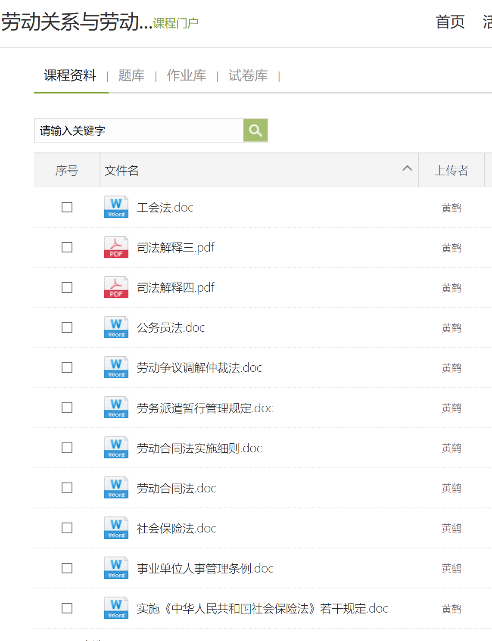Click PDF icon for 司法解释三.pdf
This screenshot has width=492, height=641.
[x=116, y=247]
